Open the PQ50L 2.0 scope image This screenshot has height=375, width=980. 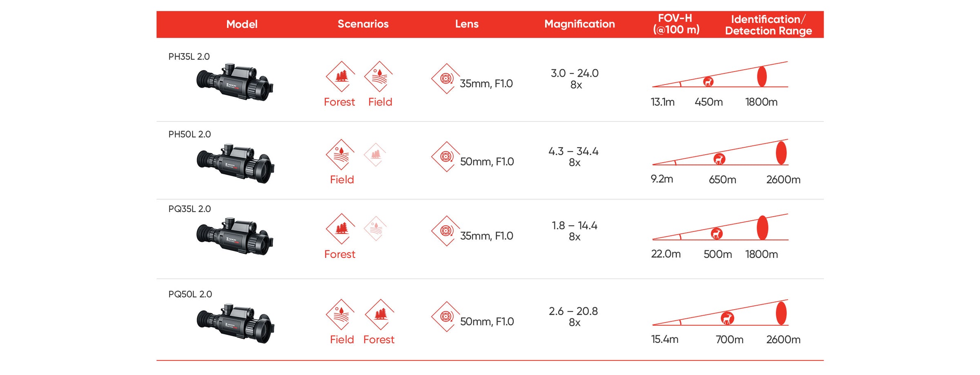click(236, 323)
